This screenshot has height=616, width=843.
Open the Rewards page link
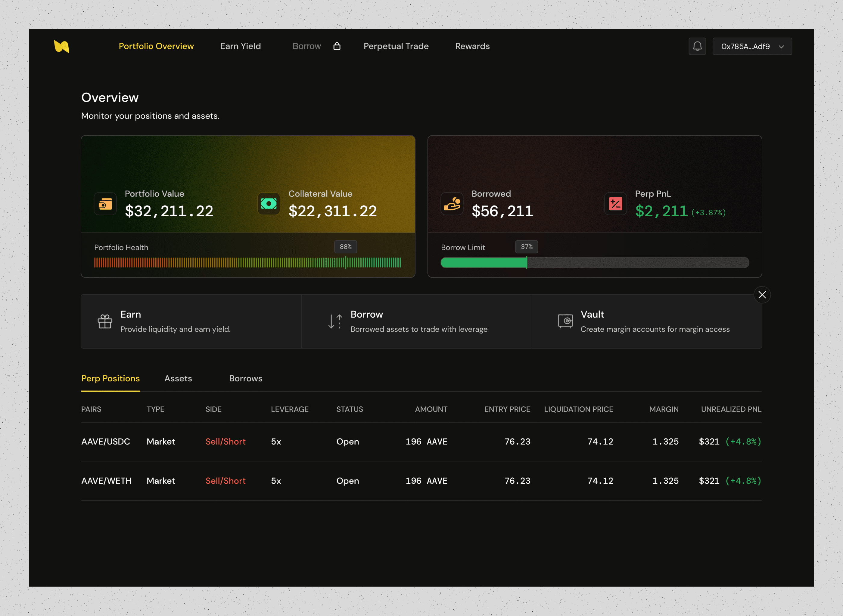[x=472, y=46]
